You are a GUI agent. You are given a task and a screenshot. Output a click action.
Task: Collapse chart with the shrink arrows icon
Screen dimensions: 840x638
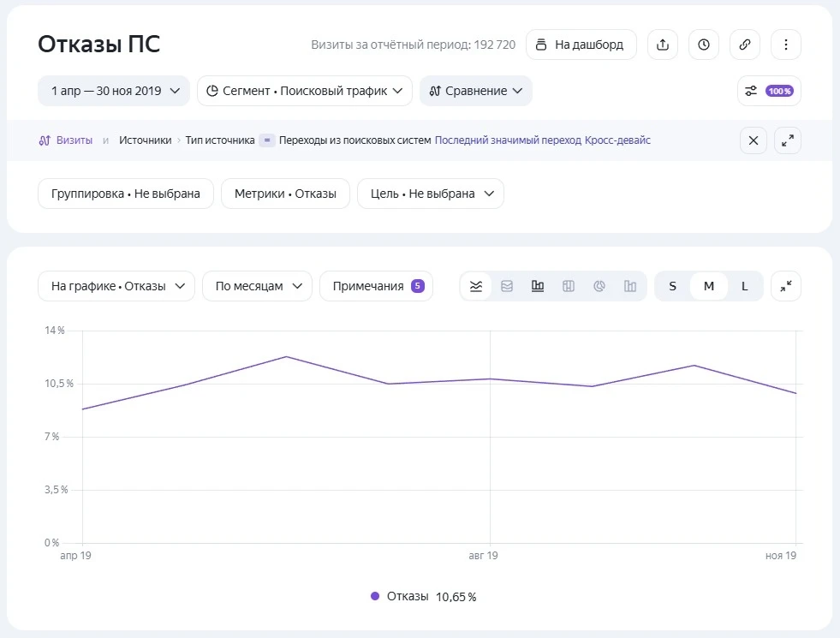point(786,286)
